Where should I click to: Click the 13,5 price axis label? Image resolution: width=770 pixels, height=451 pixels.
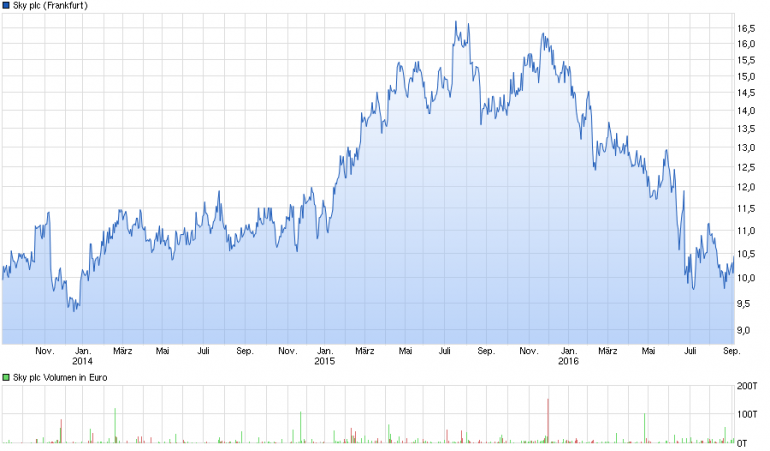tap(746, 129)
